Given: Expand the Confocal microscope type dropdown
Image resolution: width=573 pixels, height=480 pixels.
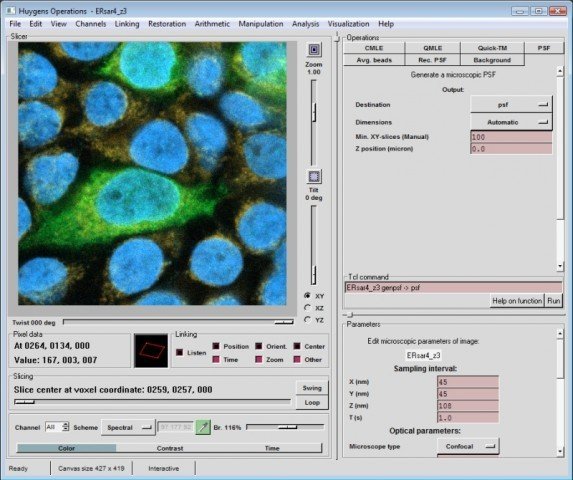Looking at the screenshot, I should [468, 446].
